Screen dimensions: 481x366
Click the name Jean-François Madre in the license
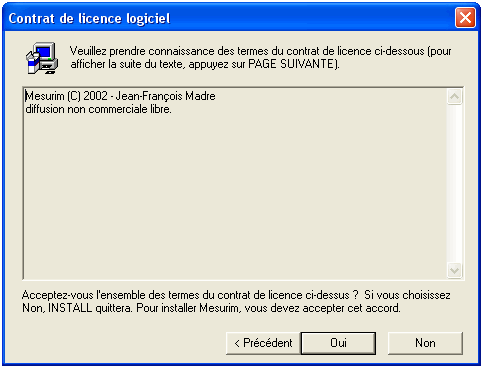pyautogui.click(x=165, y=96)
